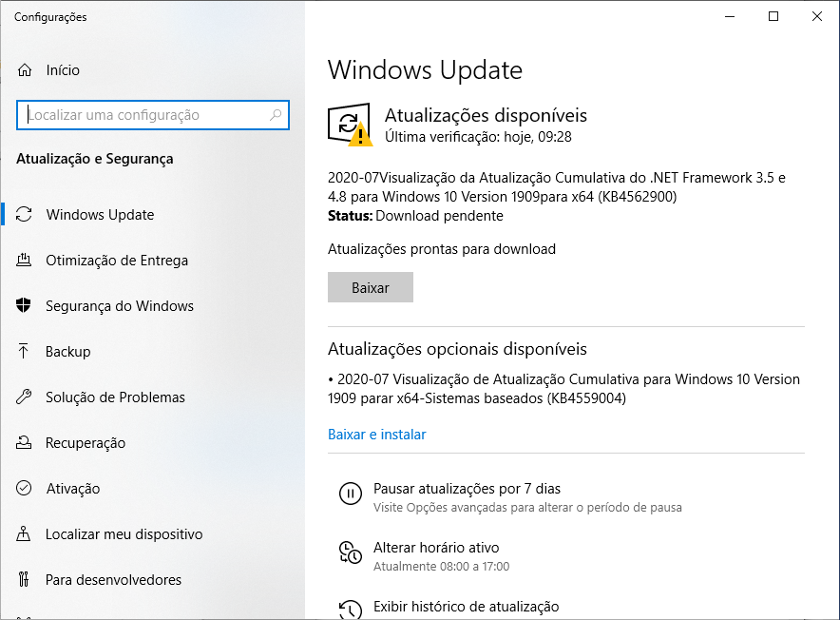Click the Status: Download pendente text

tap(415, 216)
